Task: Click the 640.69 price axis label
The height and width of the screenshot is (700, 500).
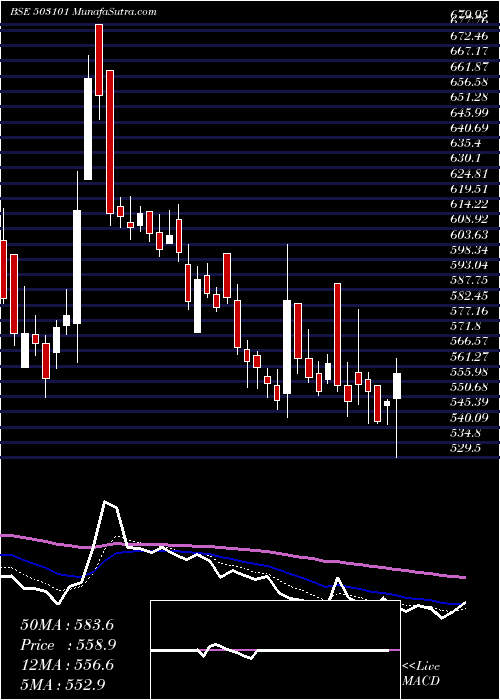Action: (469, 127)
